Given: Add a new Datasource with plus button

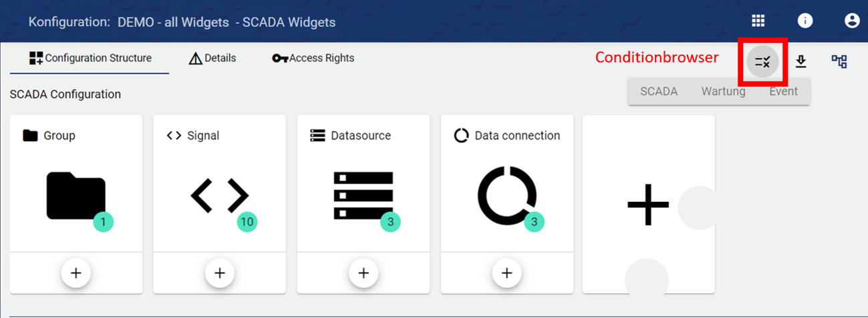Looking at the screenshot, I should (x=364, y=273).
